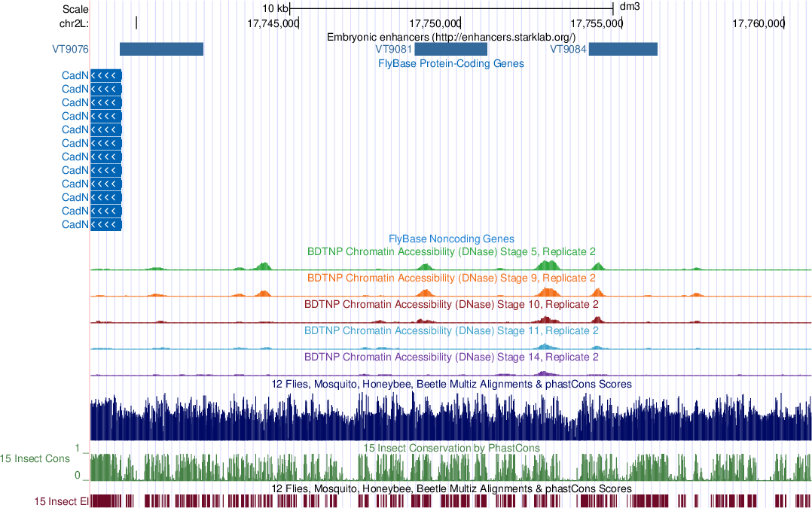Image resolution: width=812 pixels, height=508 pixels.
Task: Select the DNase Stage 14 purple title
Action: pos(451,357)
